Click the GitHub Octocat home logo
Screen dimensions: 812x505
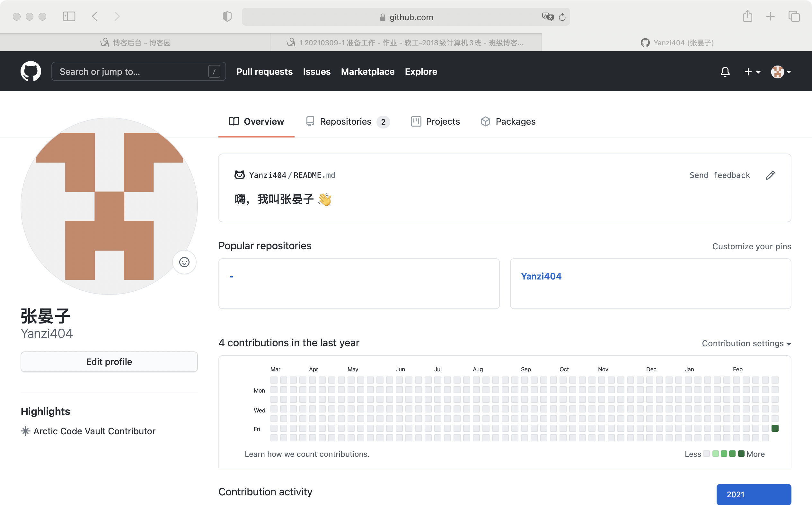tap(31, 71)
